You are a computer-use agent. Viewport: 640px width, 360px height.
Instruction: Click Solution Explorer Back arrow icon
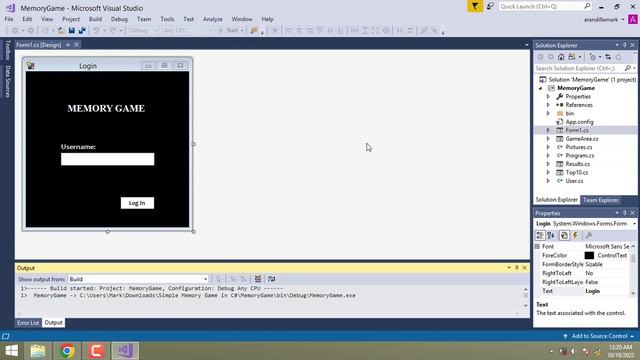click(540, 57)
